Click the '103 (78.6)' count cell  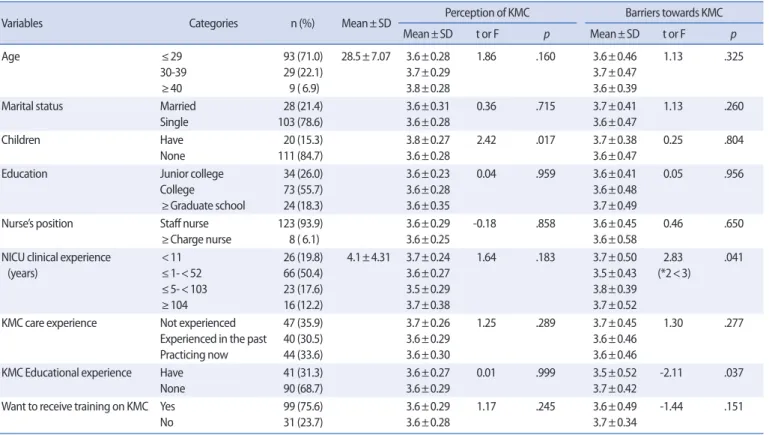(301, 122)
